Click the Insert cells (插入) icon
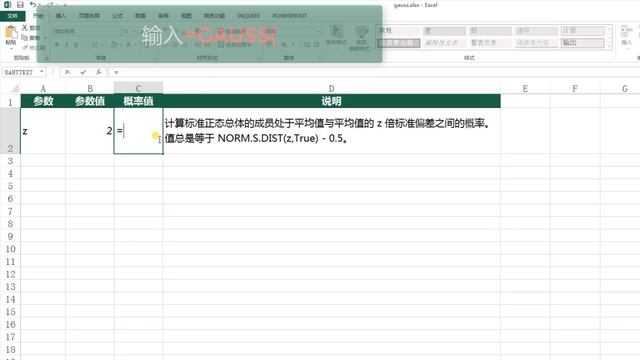The image size is (640, 360). (x=626, y=32)
